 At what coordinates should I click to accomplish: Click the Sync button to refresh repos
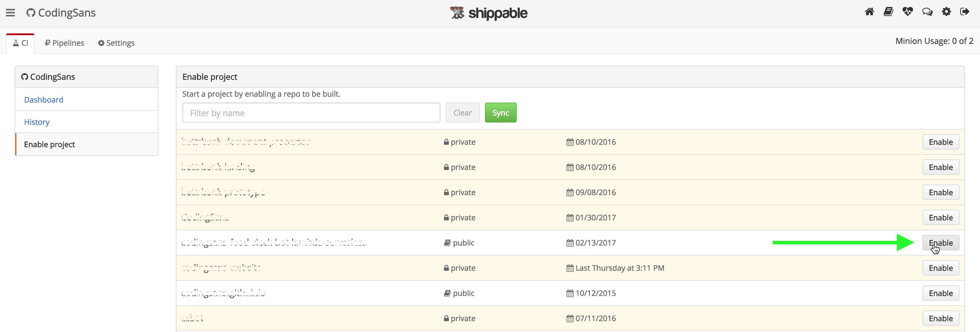pos(500,112)
